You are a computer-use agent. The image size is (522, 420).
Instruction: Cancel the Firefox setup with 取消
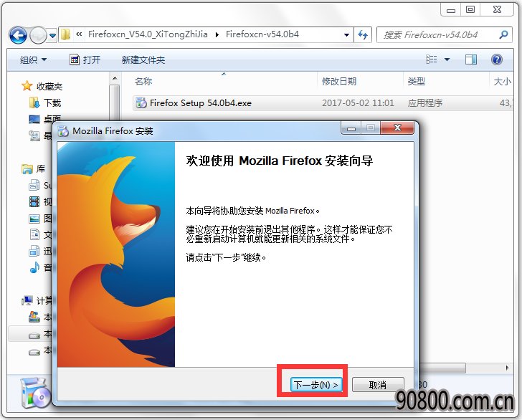(x=378, y=385)
